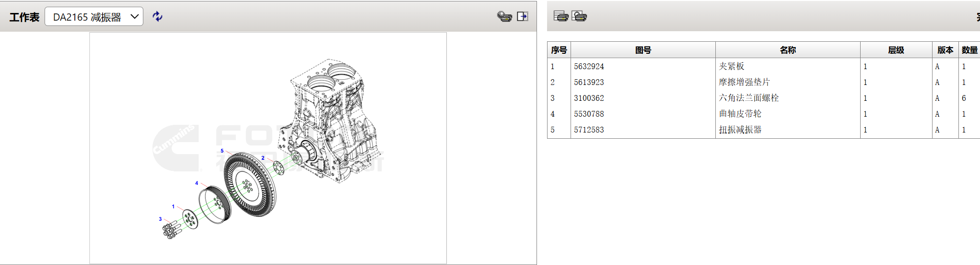Sort by the 序号 column header
This screenshot has width=980, height=265.
click(559, 50)
